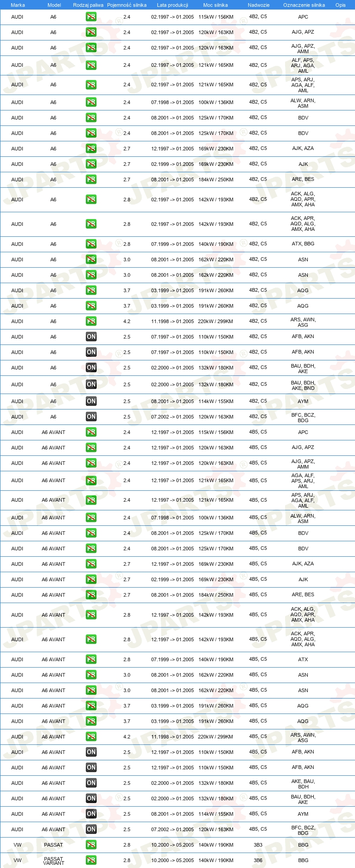
Task: Click the Model column header
Action: (54, 5)
